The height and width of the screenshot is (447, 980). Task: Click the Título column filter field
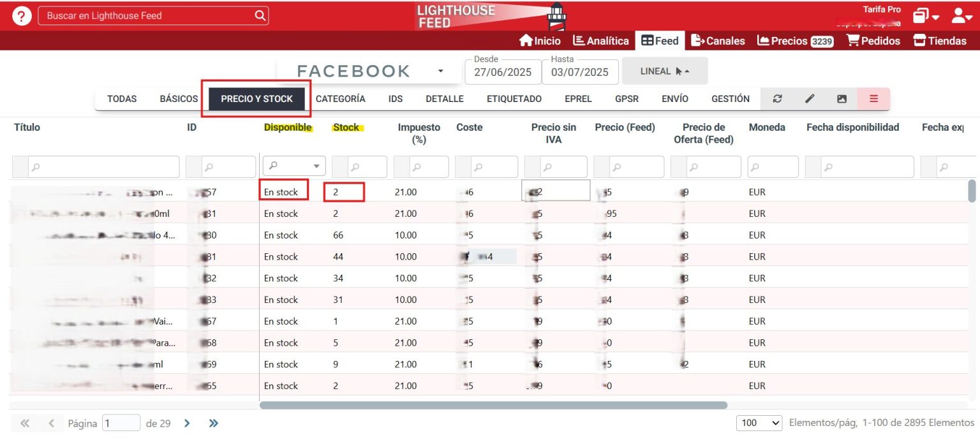tap(103, 167)
